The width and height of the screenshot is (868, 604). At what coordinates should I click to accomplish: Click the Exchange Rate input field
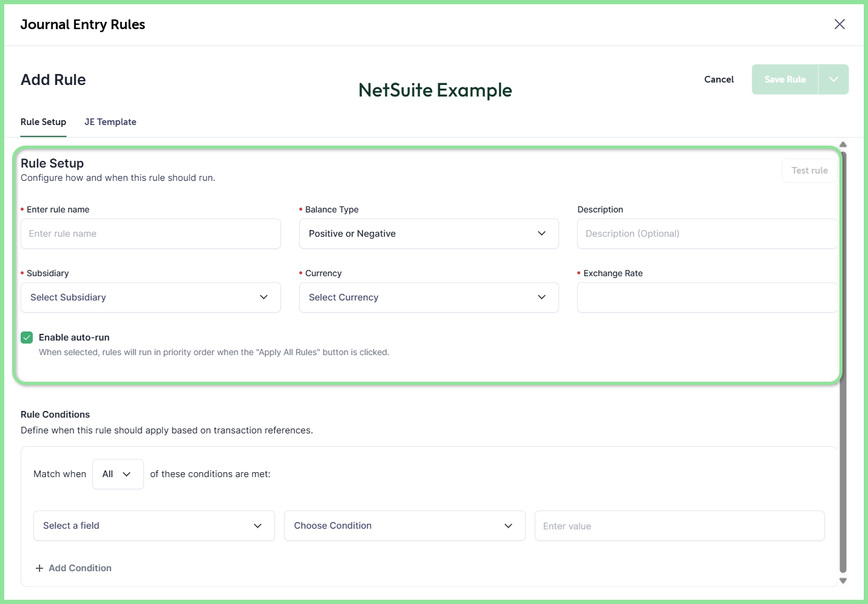point(707,297)
